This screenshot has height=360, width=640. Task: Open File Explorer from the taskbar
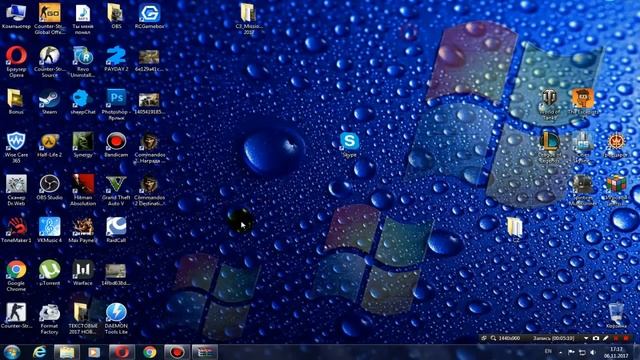pyautogui.click(x=67, y=352)
